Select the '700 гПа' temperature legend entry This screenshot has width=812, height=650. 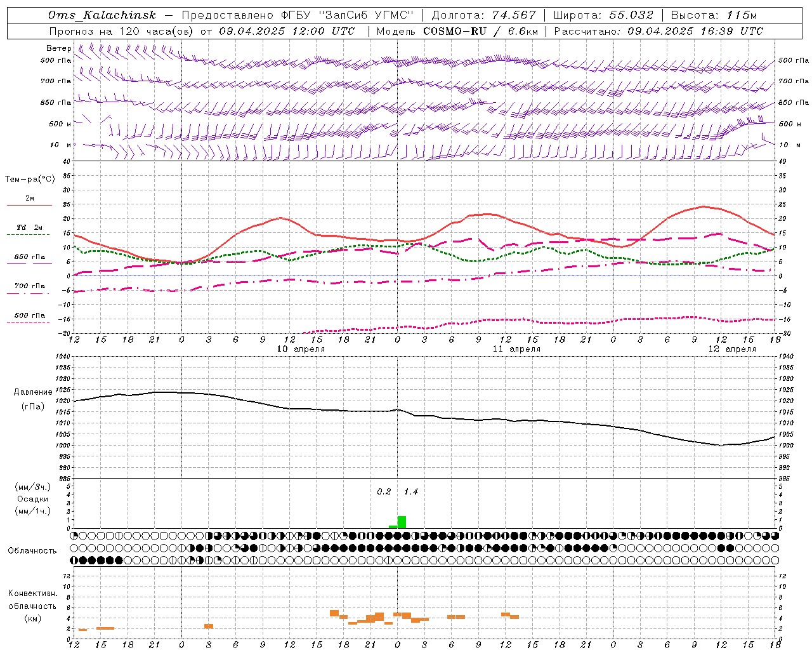[x=29, y=286]
